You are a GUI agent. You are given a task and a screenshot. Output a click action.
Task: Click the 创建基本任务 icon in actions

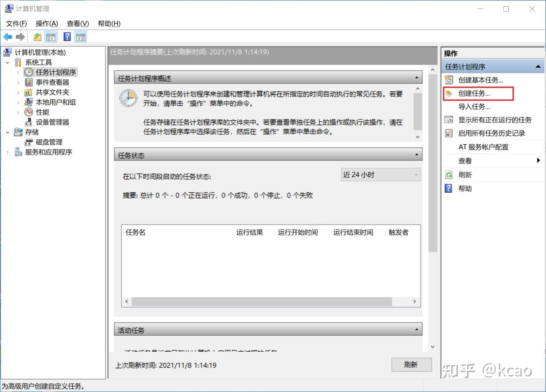(x=449, y=80)
